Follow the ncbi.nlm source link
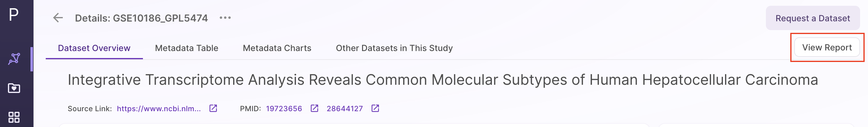This screenshot has height=127, width=868. 159,108
